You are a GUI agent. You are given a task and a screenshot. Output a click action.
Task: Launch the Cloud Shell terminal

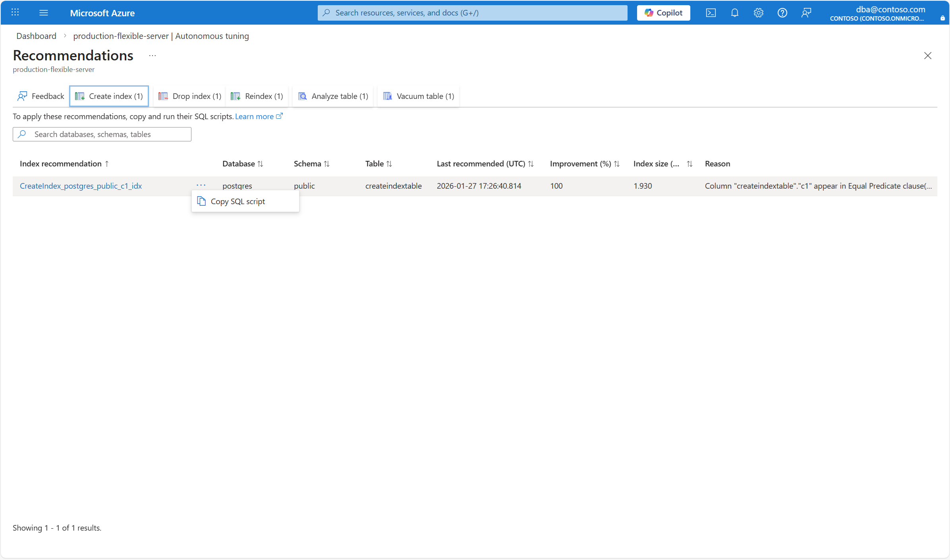(x=711, y=12)
